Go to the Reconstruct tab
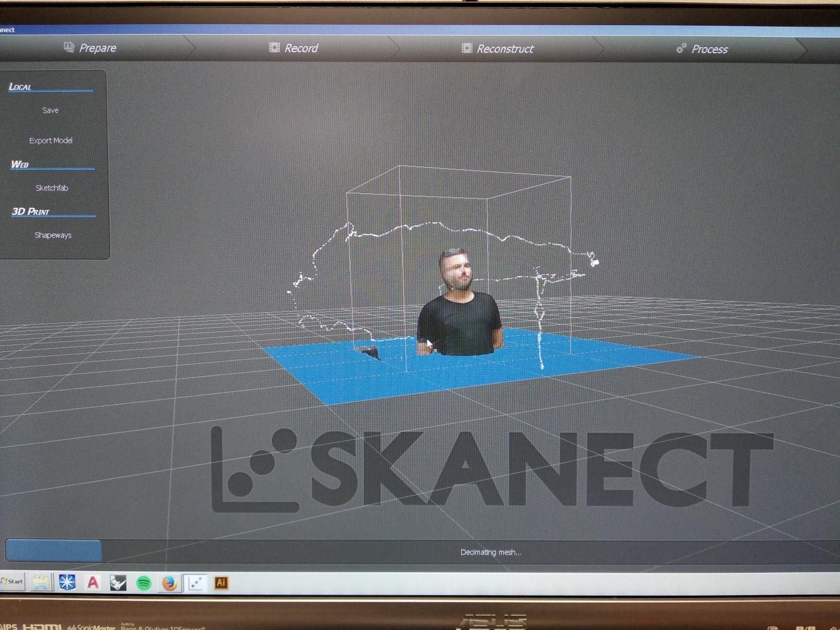This screenshot has height=630, width=840. tap(497, 49)
